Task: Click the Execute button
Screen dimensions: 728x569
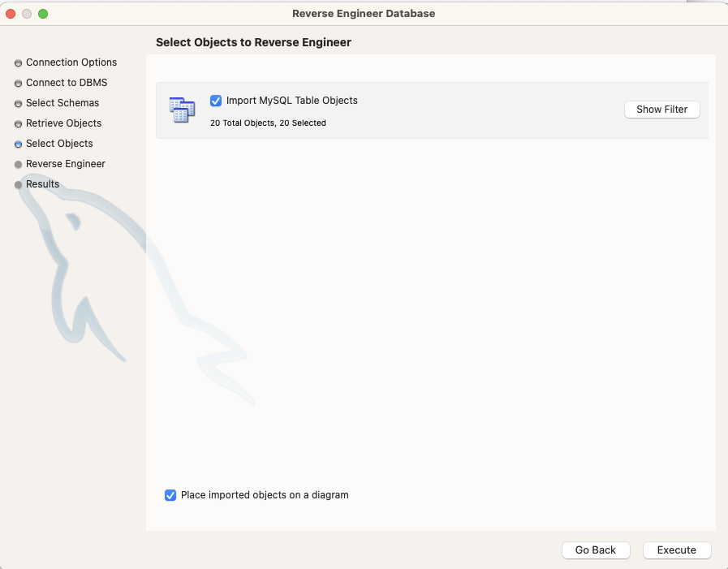Action: pyautogui.click(x=677, y=550)
